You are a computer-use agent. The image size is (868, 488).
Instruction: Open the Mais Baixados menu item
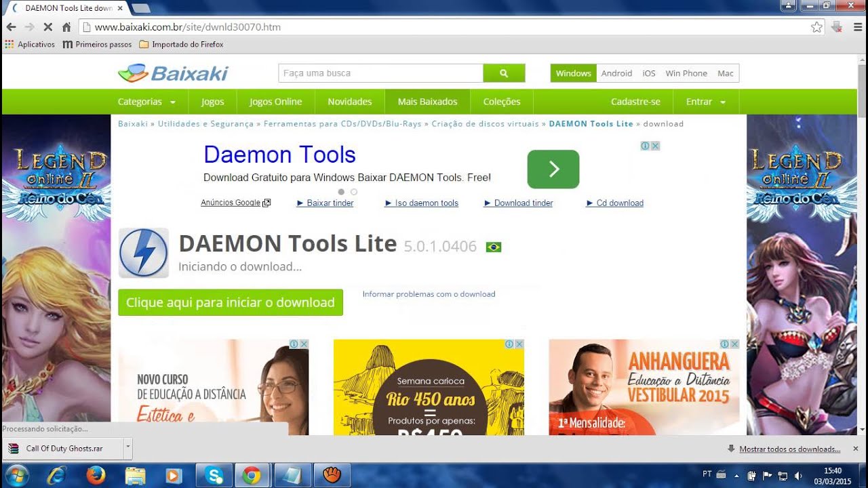tap(427, 102)
